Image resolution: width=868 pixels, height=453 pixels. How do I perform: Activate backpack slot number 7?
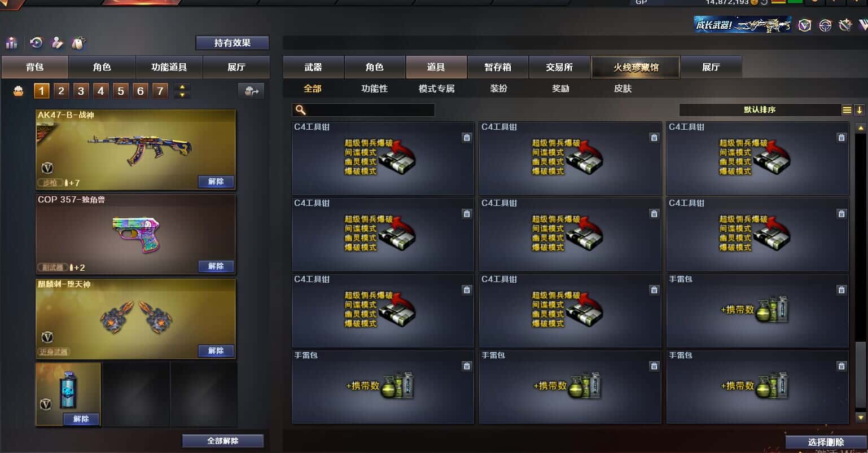(160, 91)
